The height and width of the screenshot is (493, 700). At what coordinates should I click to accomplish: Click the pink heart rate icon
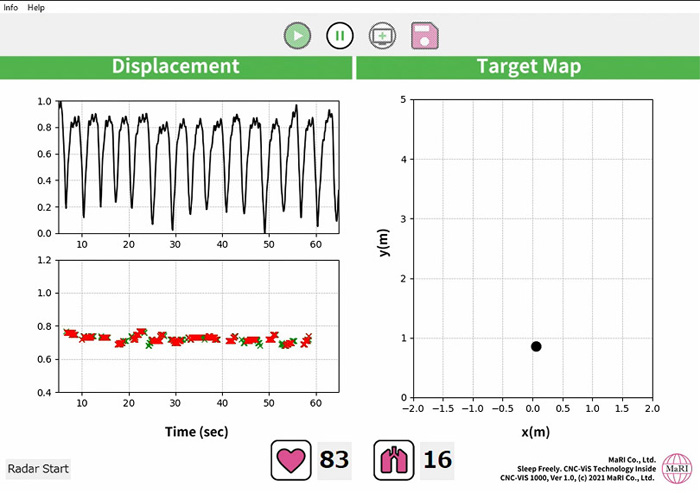(291, 460)
